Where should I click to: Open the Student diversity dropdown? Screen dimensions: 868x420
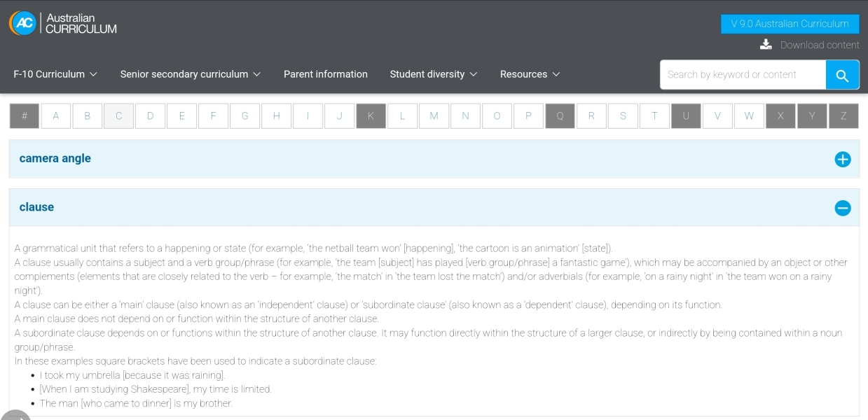[433, 74]
